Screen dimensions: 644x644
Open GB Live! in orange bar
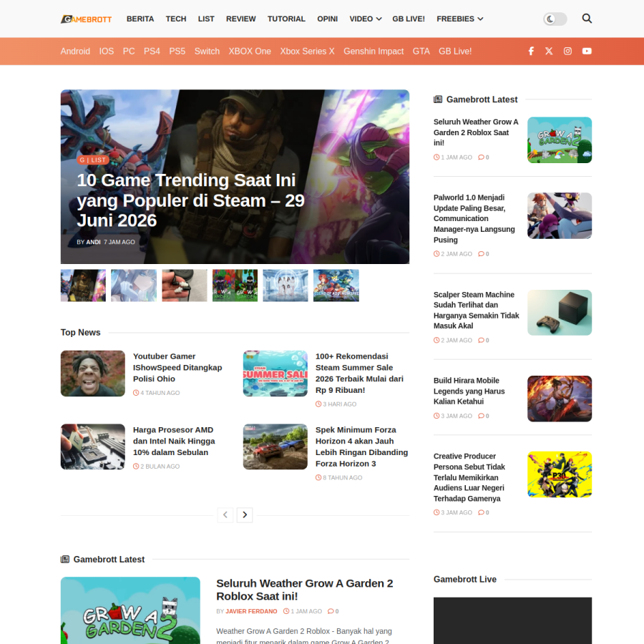click(x=455, y=52)
